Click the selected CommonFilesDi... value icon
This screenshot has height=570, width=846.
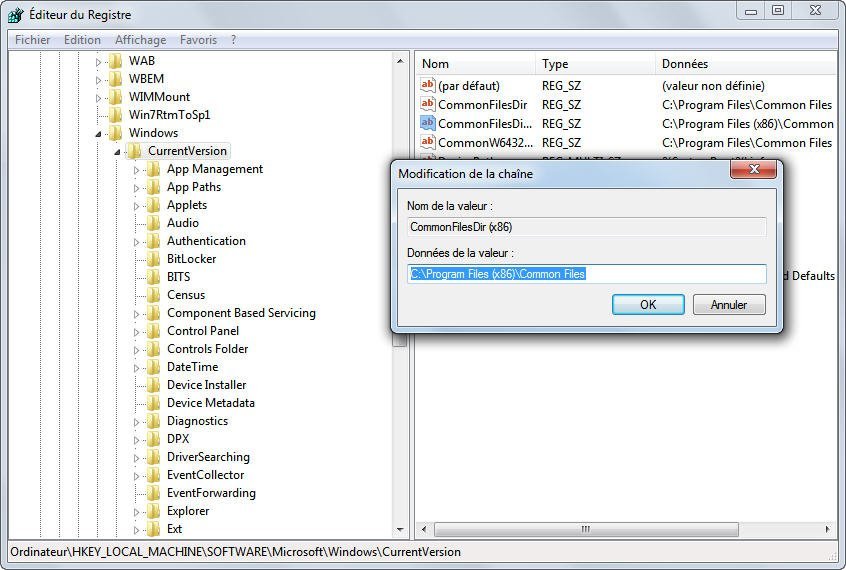(427, 123)
